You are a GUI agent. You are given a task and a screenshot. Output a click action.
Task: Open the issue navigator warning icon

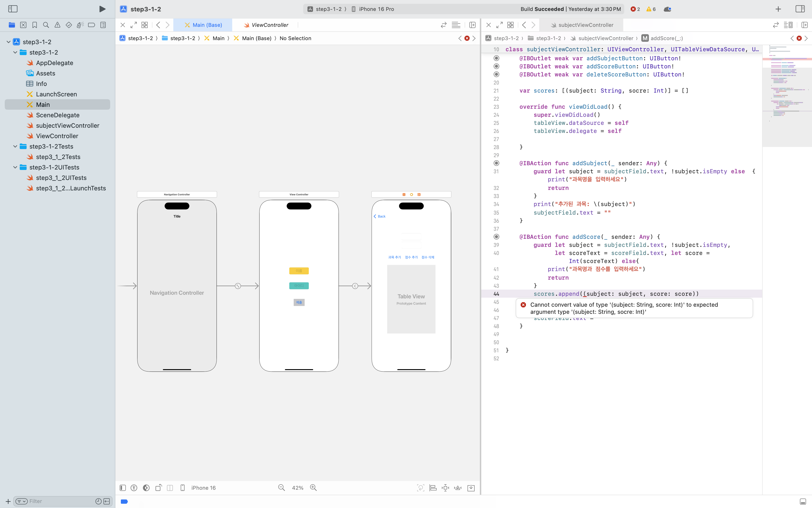pyautogui.click(x=57, y=25)
